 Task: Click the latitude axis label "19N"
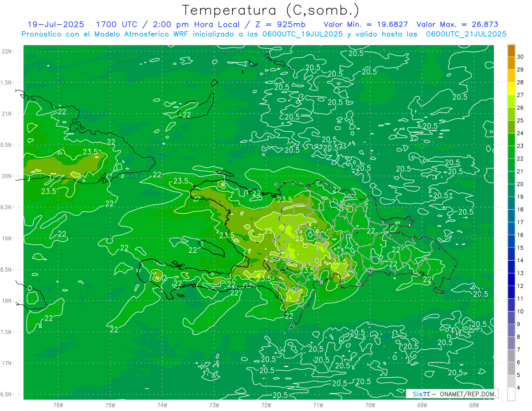[x=8, y=238]
